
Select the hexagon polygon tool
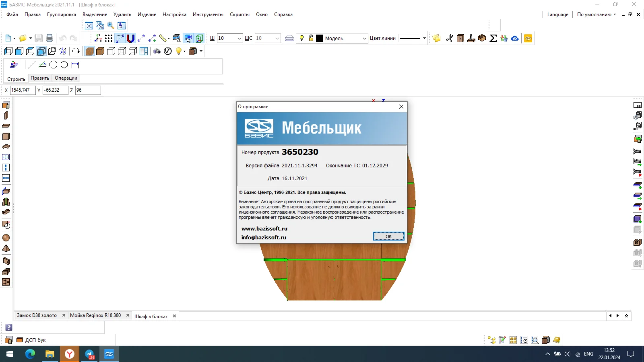pos(64,65)
